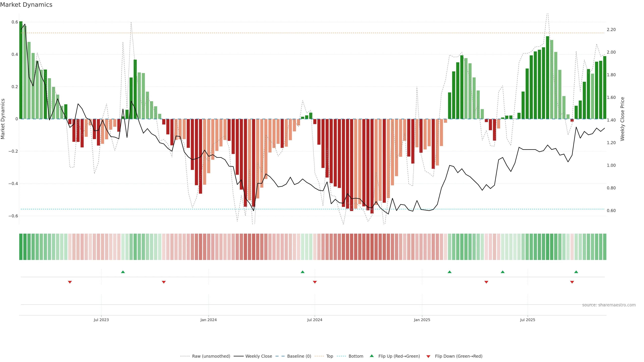The image size is (644, 362).
Task: Toggle the Baseline (0) legend entry
Action: 299,356
